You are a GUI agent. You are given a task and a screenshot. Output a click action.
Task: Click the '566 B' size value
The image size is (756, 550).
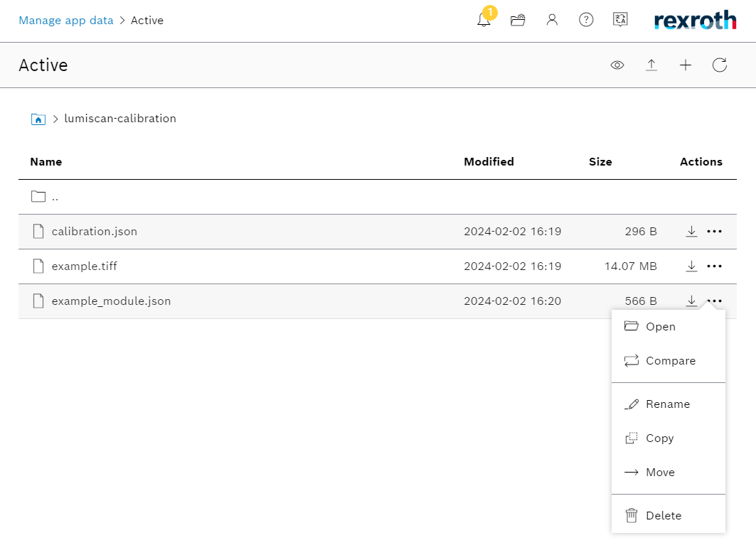coord(641,301)
